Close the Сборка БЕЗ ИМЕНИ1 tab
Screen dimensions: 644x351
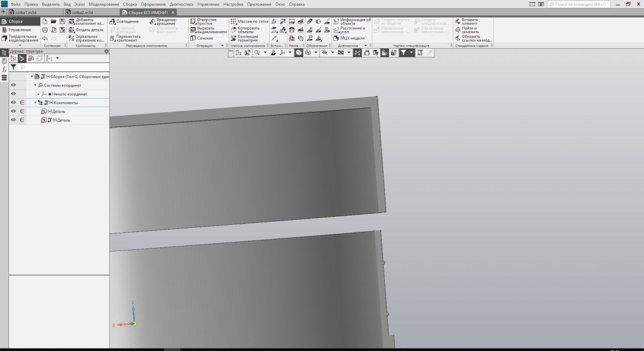coord(173,12)
